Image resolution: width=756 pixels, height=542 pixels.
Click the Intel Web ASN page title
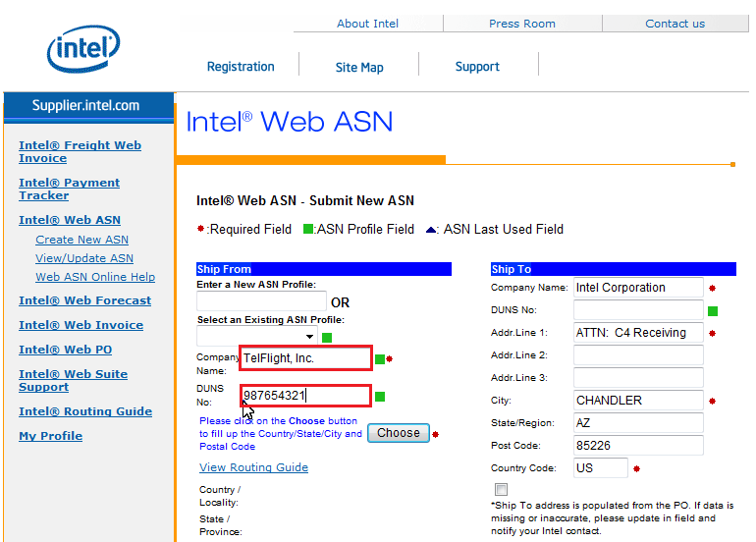[290, 122]
